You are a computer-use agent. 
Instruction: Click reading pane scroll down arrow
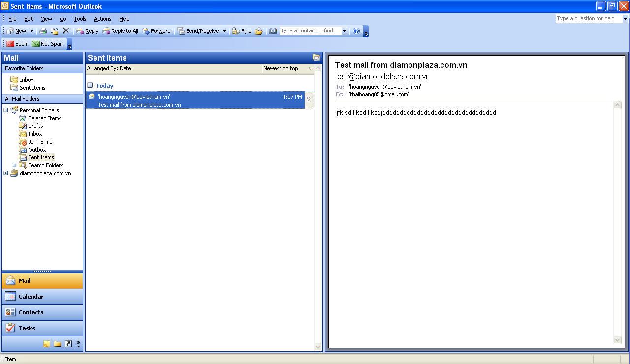[618, 340]
